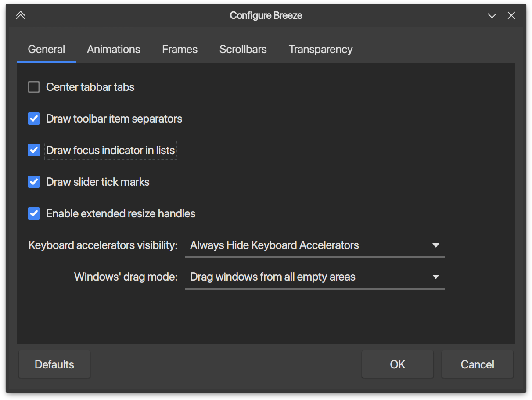Click the Defaults button
Viewport: 532px width, 400px height.
tap(54, 364)
